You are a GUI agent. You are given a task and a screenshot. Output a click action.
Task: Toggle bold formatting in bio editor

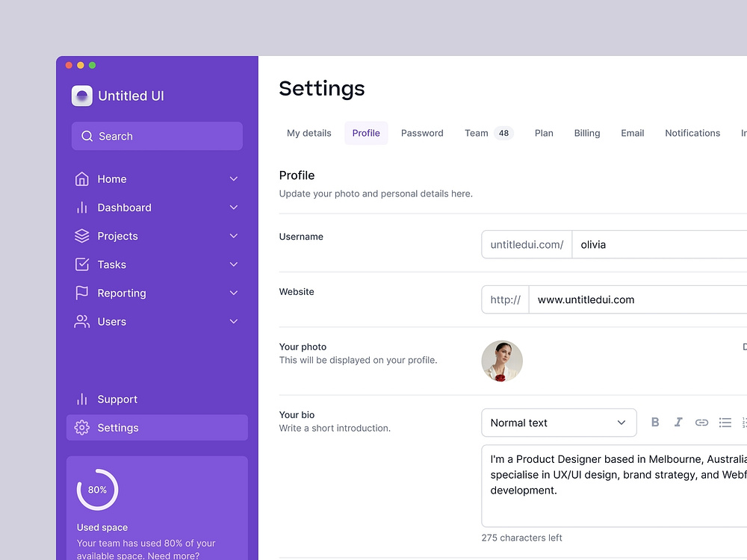(655, 422)
